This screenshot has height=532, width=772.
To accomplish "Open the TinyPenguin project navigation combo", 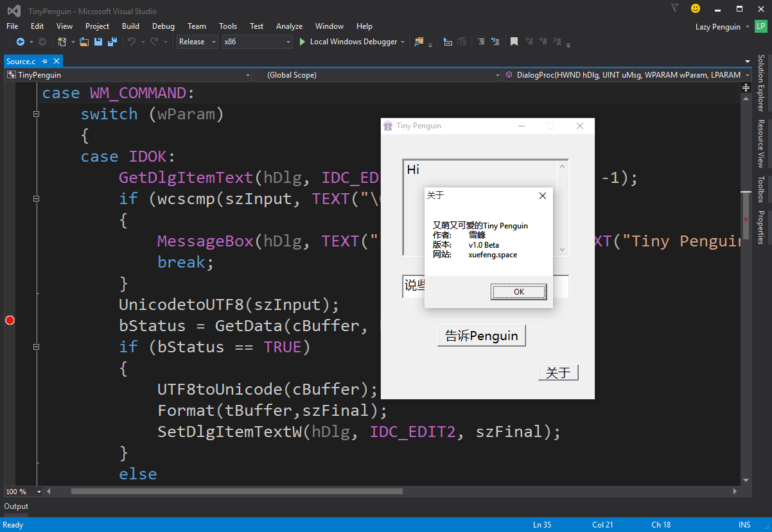I will [x=128, y=75].
